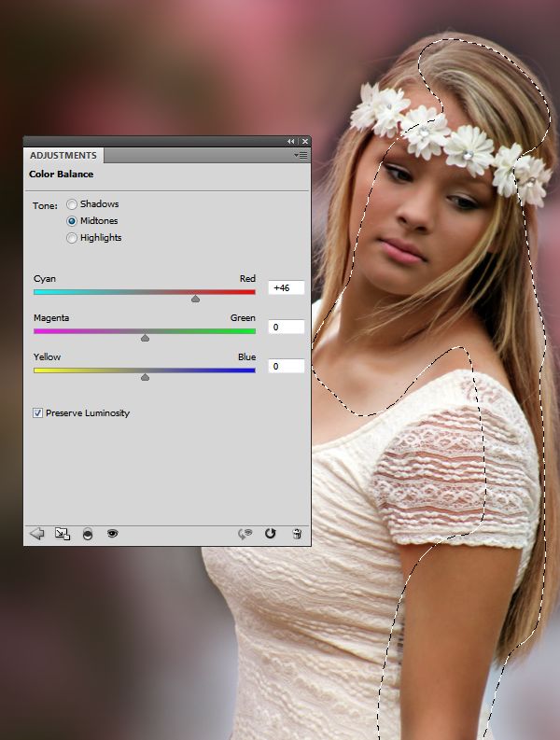
Task: Click the Red label
Action: pyautogui.click(x=247, y=279)
